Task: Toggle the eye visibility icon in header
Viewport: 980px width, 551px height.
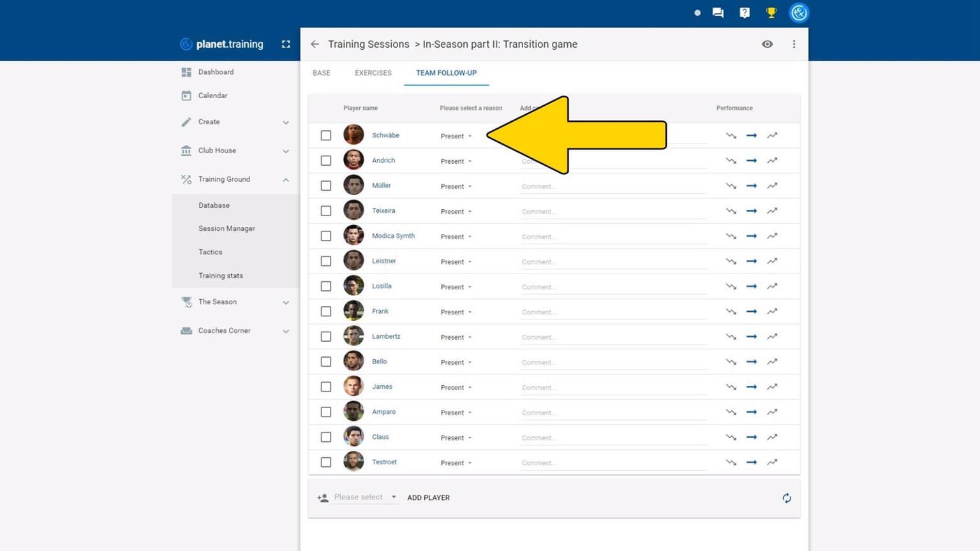Action: (x=767, y=44)
